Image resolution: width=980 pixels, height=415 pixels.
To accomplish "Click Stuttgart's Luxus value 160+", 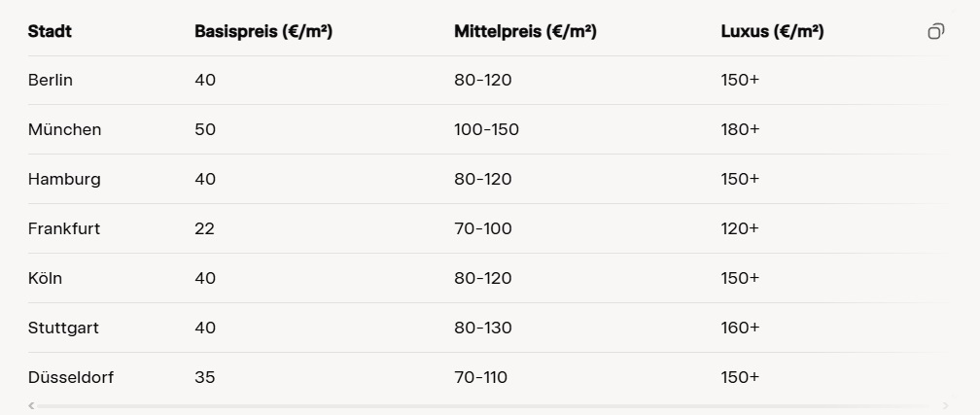I will (740, 328).
